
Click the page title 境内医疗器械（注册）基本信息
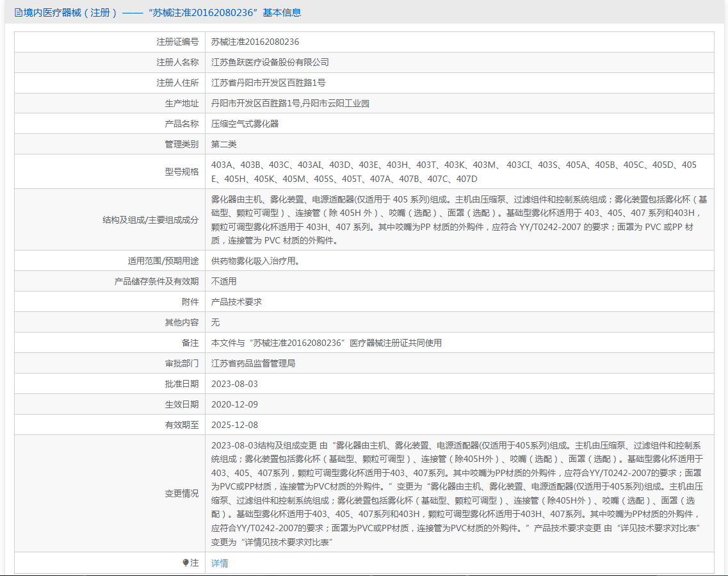pyautogui.click(x=162, y=13)
